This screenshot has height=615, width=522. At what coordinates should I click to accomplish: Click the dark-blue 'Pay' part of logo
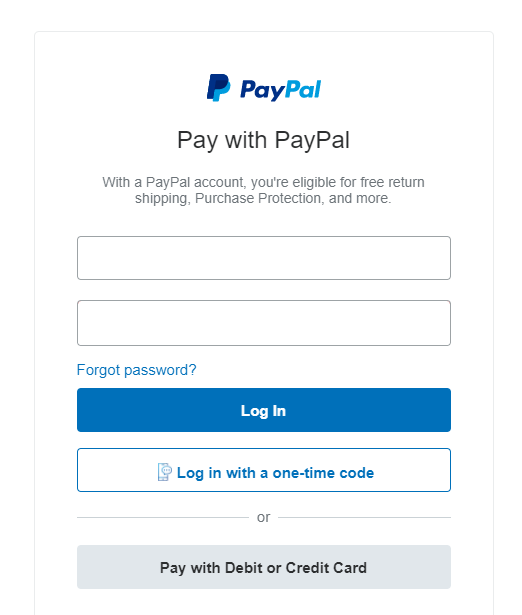pos(262,91)
